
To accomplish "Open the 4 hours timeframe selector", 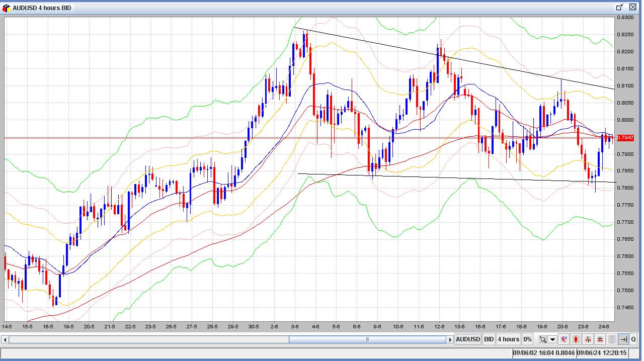I will [509, 339].
